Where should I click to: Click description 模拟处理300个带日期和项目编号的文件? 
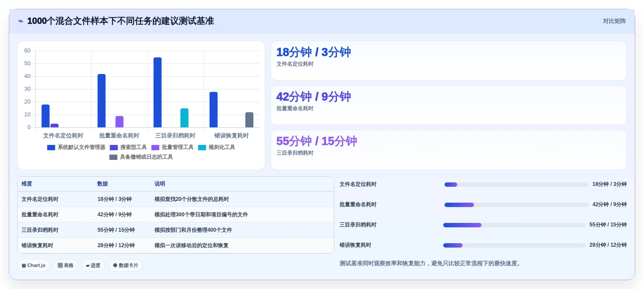201,215
